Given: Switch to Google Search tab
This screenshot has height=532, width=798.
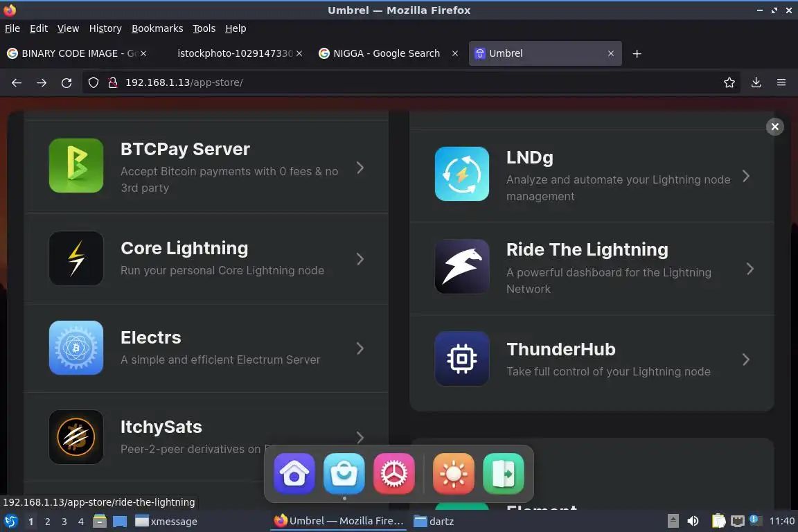Looking at the screenshot, I should click(x=388, y=53).
